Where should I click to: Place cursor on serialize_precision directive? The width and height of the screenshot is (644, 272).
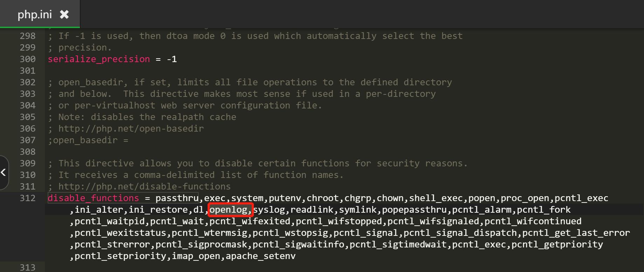point(99,59)
